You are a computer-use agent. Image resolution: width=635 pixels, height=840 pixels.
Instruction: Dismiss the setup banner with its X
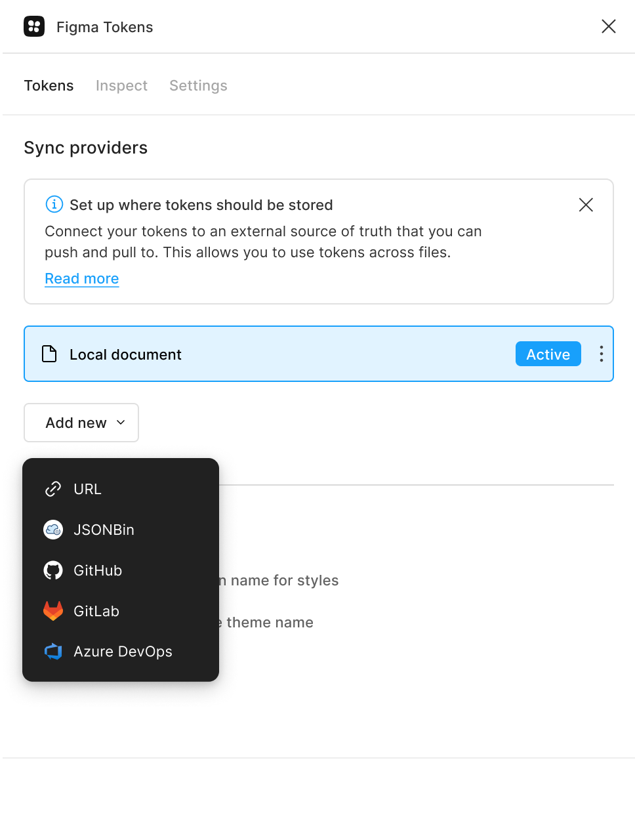point(586,204)
